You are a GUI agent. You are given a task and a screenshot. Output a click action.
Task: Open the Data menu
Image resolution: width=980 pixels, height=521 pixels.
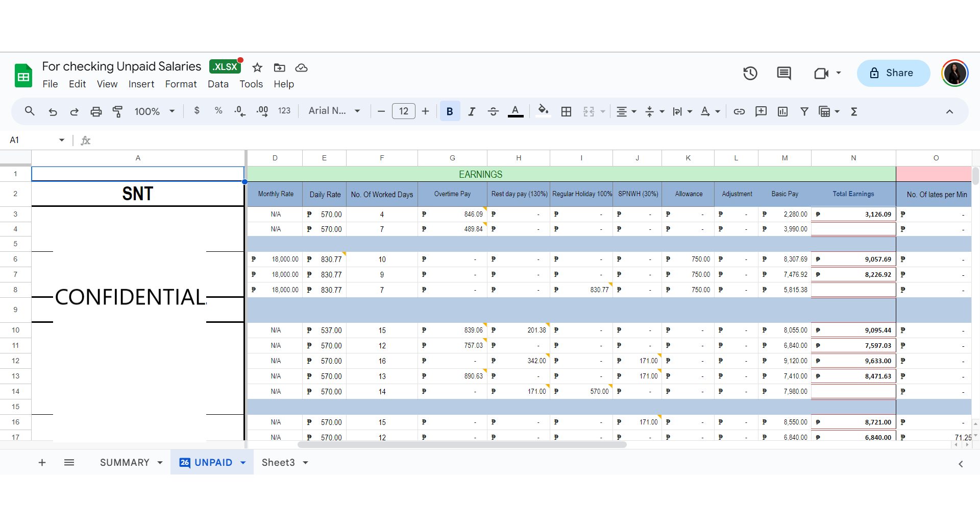click(218, 84)
